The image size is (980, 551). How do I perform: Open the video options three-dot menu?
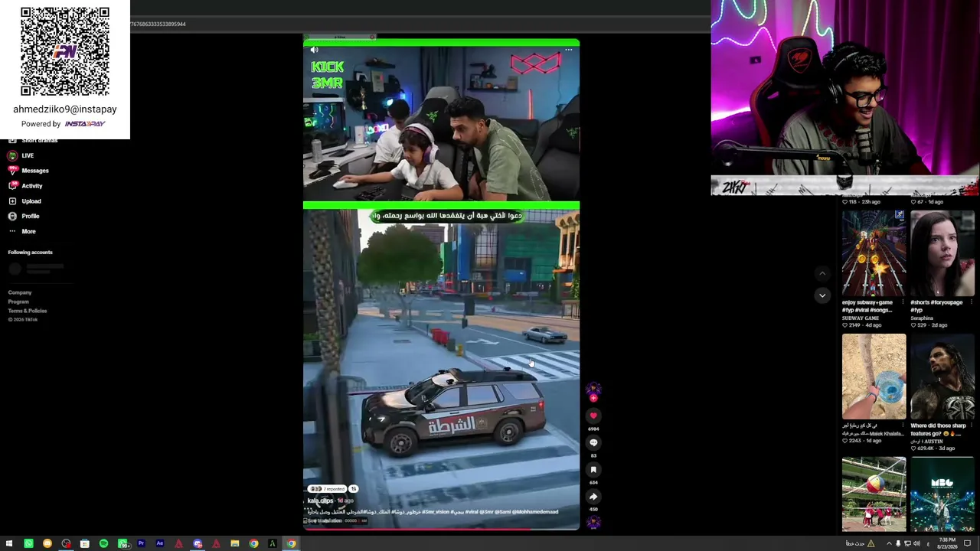(568, 50)
